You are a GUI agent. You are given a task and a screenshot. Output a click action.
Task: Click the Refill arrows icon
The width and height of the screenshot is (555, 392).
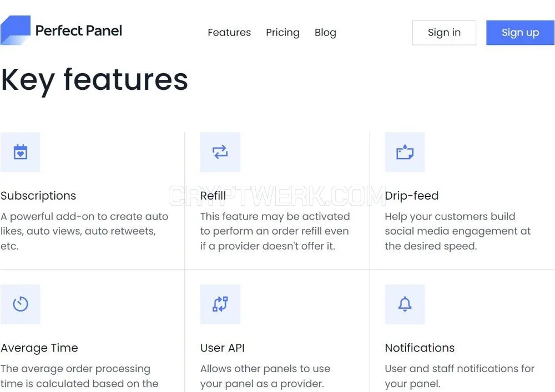pos(220,152)
